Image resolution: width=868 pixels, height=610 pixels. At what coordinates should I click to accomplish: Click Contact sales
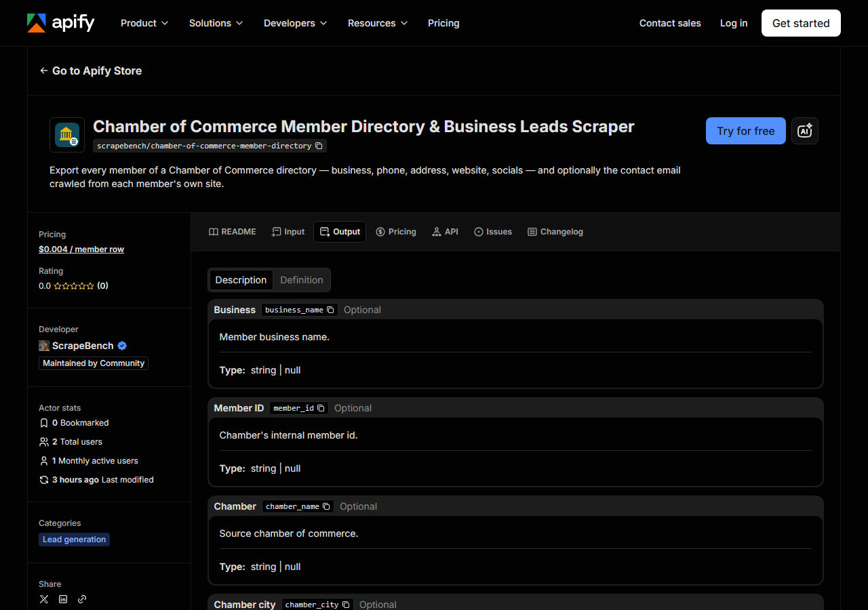pyautogui.click(x=670, y=23)
